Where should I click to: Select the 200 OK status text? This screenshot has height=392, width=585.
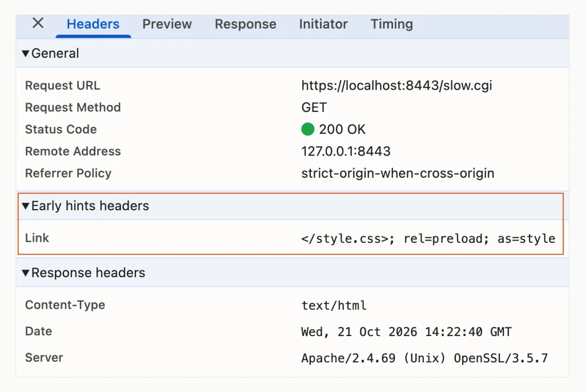click(342, 129)
